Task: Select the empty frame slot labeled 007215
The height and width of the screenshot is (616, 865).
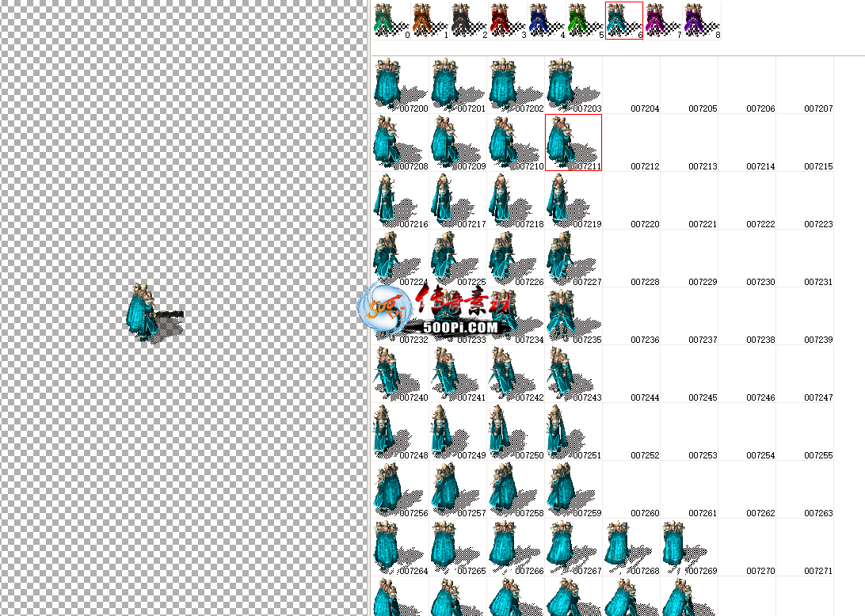Action: 805,143
